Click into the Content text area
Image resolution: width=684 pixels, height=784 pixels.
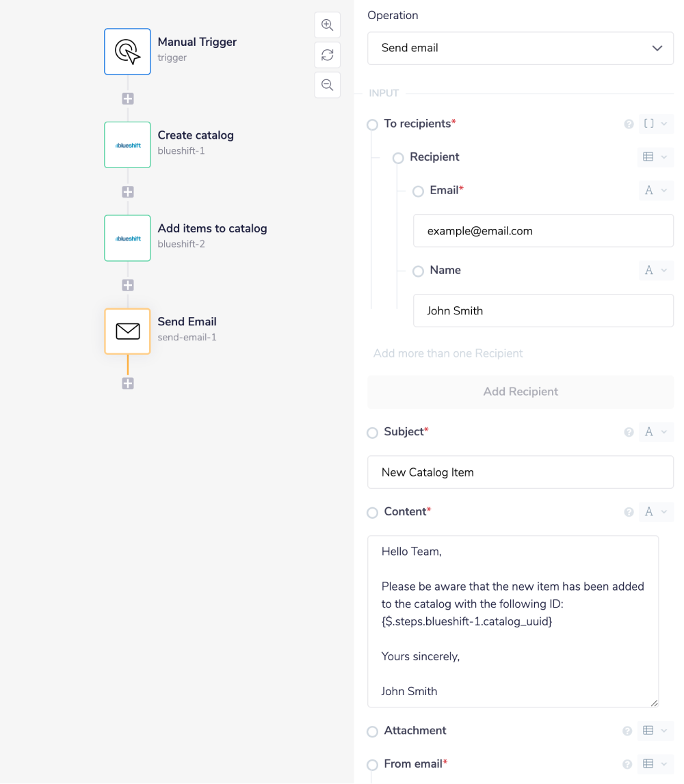coord(513,621)
